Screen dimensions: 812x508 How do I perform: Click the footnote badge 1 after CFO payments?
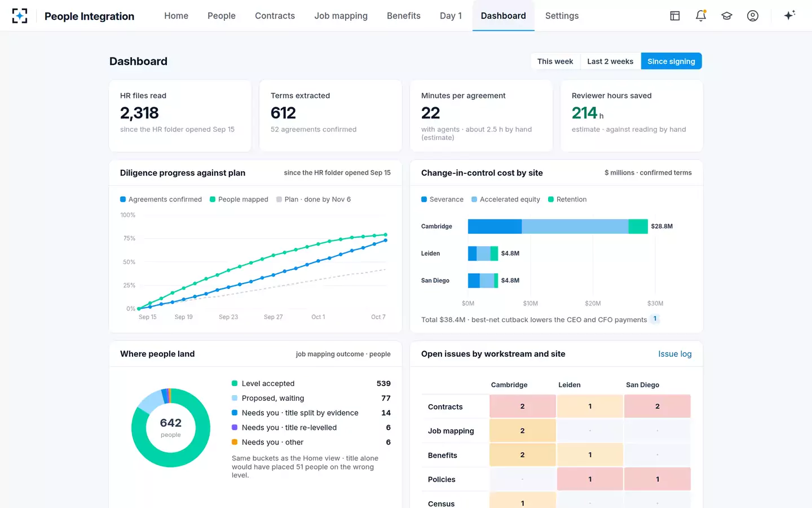(655, 319)
